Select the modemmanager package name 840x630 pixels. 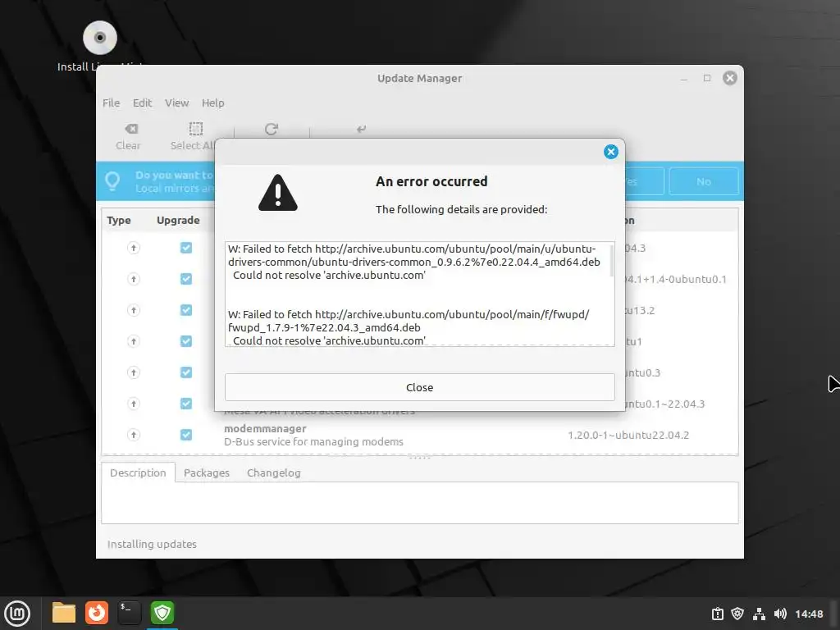click(x=265, y=428)
